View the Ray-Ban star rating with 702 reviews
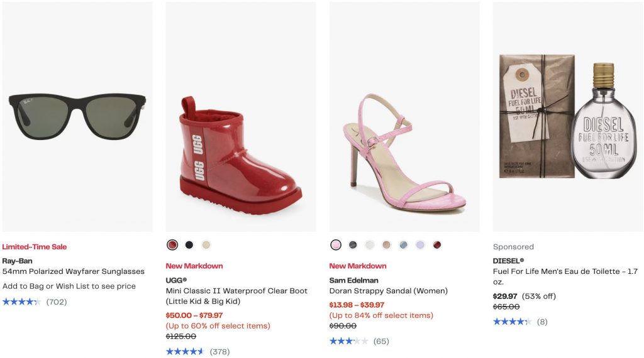The width and height of the screenshot is (644, 358). tap(21, 302)
